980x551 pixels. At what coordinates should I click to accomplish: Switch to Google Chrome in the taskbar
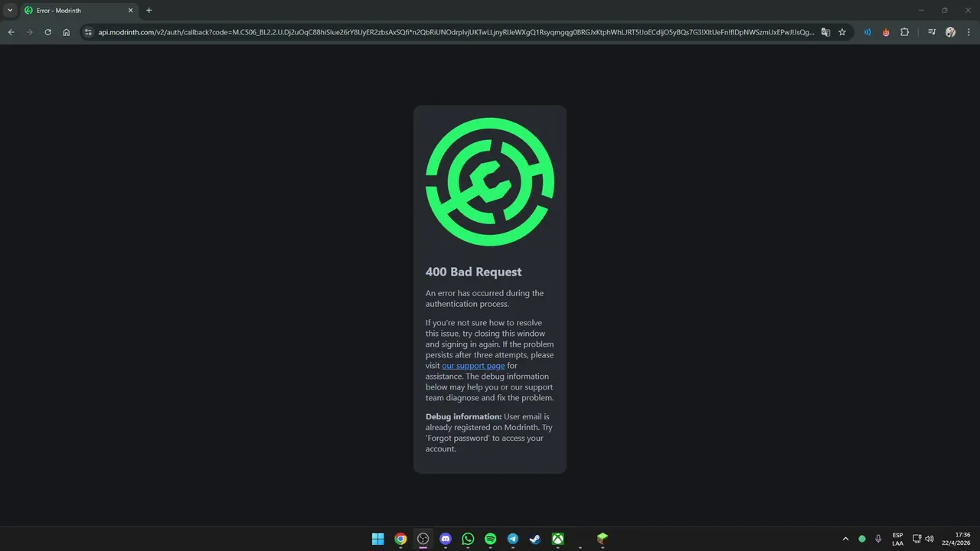(400, 539)
